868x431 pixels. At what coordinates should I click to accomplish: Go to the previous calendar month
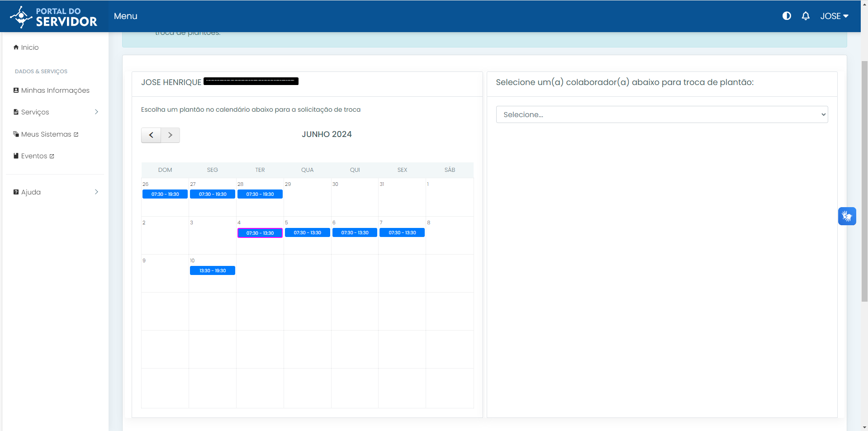tap(151, 135)
